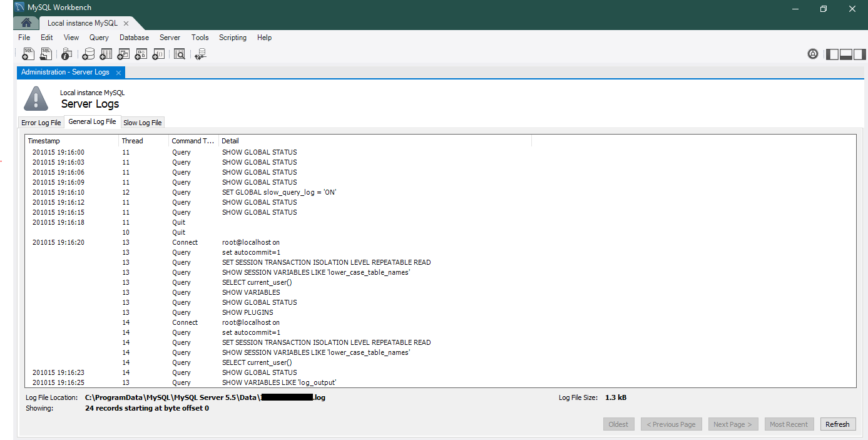
Task: Create a new SQL tab icon
Action: [x=28, y=54]
